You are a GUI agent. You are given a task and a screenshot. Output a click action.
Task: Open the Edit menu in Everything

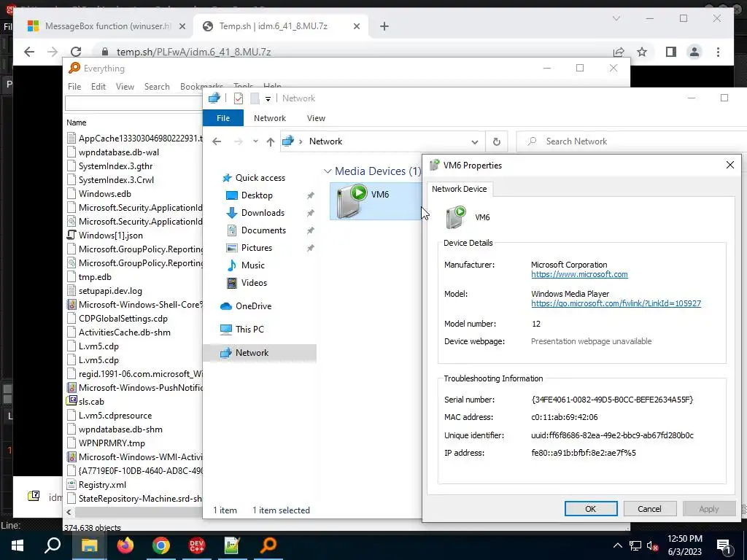tap(98, 87)
